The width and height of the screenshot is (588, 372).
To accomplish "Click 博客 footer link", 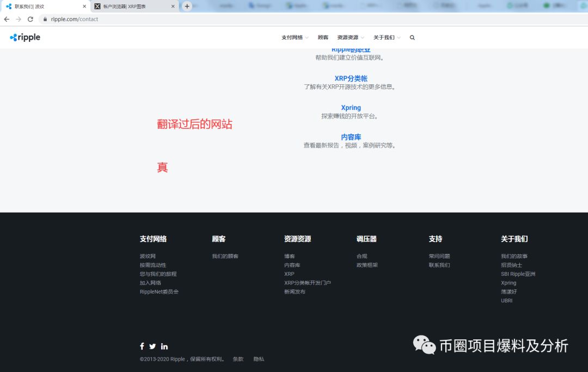I will point(290,256).
